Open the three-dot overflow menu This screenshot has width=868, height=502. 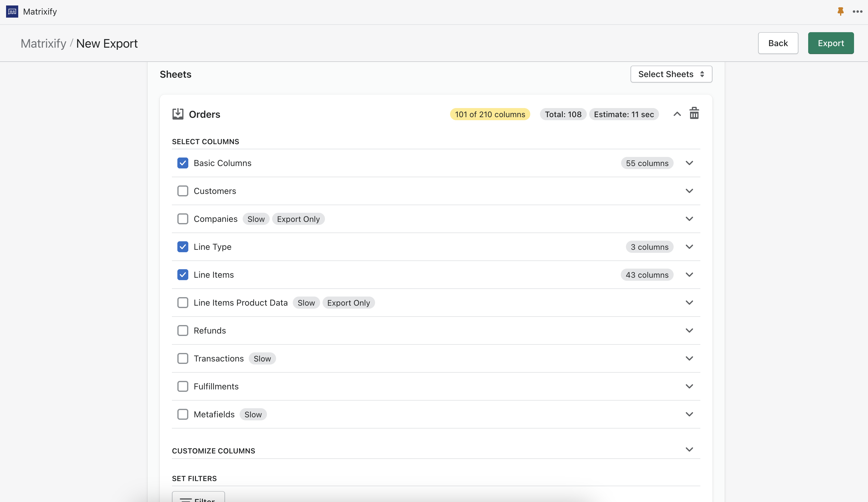[857, 11]
